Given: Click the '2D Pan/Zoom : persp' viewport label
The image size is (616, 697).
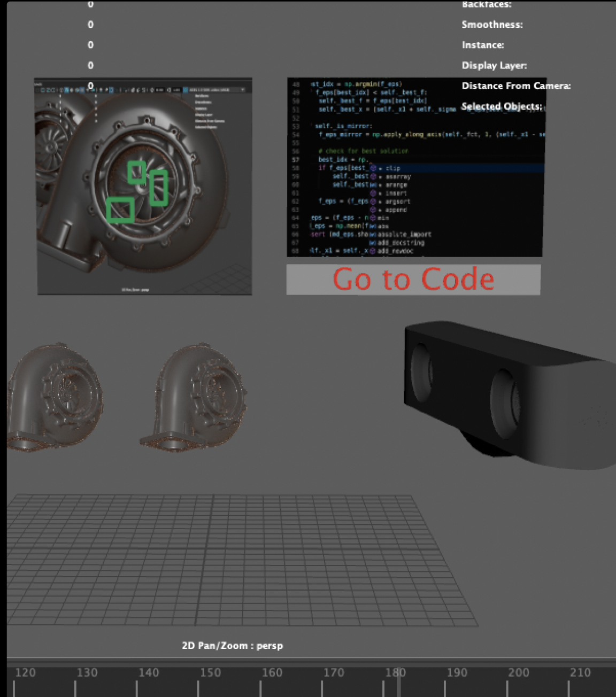Looking at the screenshot, I should coord(232,646).
